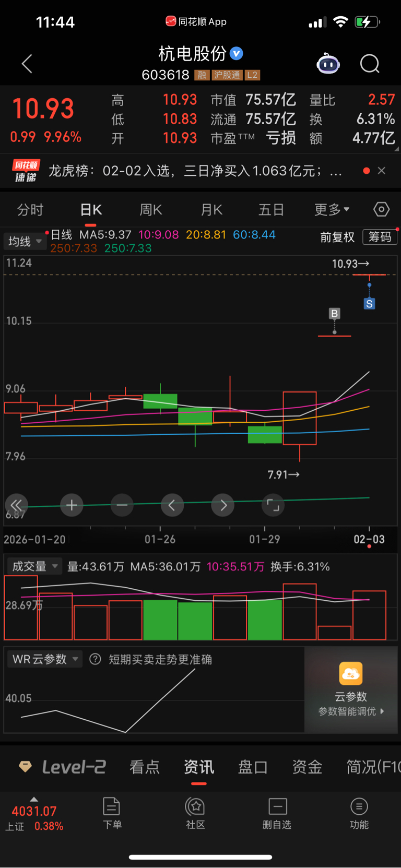Jump to earliest with double-left chevron
The height and width of the screenshot is (868, 401).
16,505
